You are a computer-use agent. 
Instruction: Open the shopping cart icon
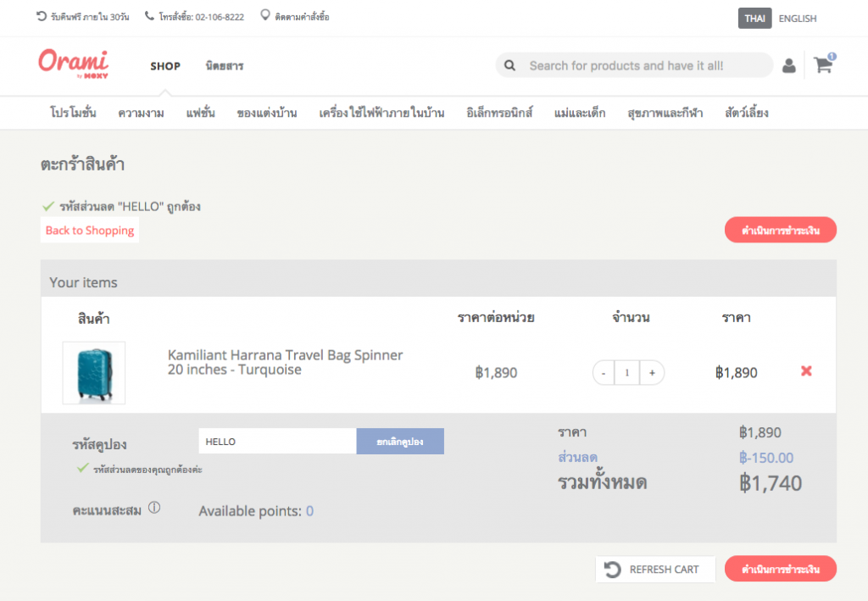click(x=823, y=65)
